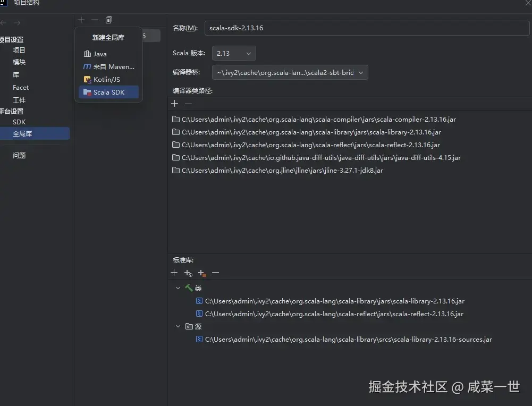Select scala-library-2.13.16-sources.jar under 源
Screen dimensions: 532x406
[x=349, y=339]
